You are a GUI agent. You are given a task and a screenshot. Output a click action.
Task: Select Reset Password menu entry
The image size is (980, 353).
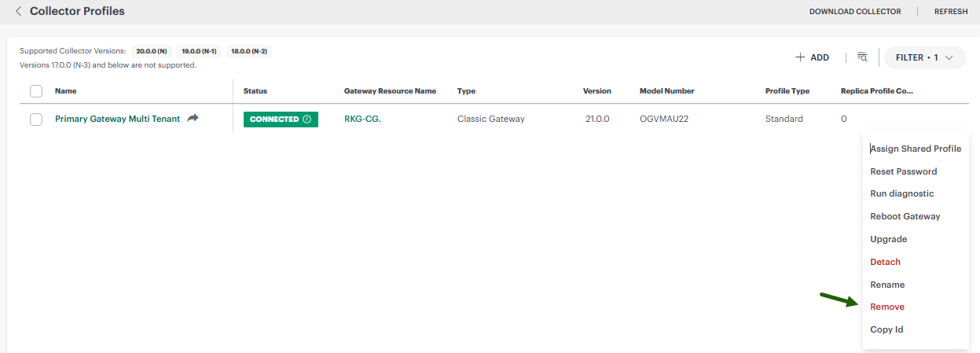(x=904, y=171)
